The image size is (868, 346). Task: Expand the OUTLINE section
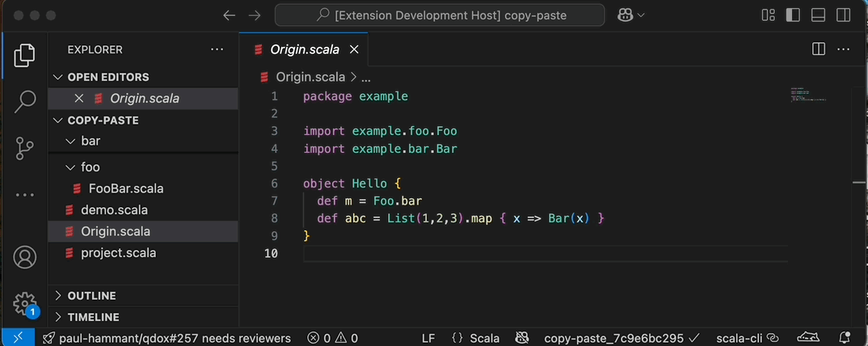click(91, 296)
